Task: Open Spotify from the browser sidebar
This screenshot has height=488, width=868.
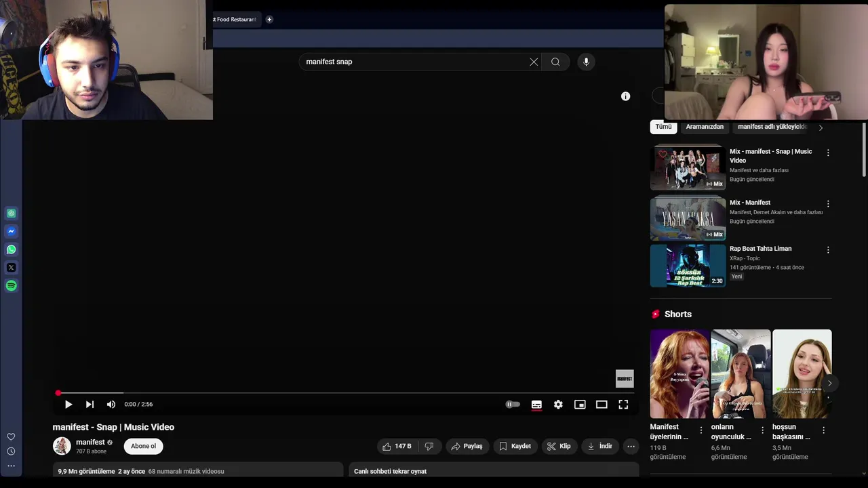Action: tap(12, 286)
